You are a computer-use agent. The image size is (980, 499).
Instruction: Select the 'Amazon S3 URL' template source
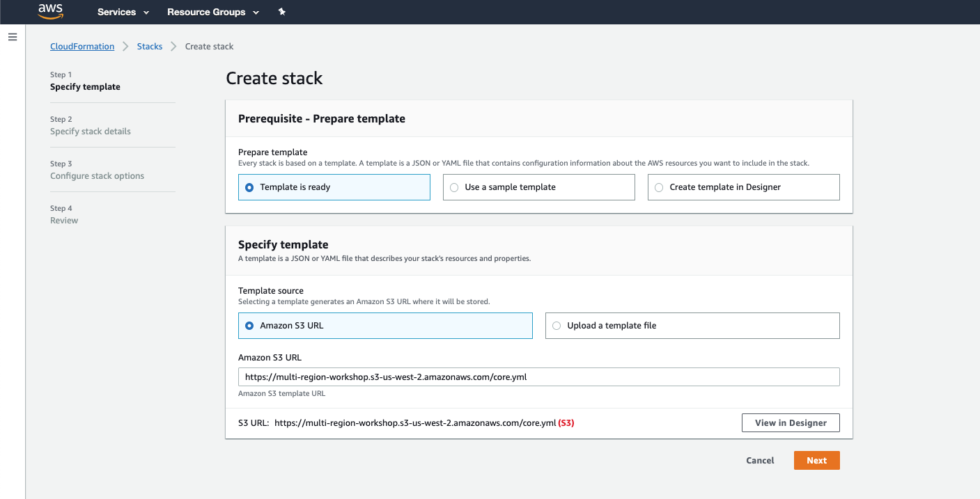[x=385, y=326]
